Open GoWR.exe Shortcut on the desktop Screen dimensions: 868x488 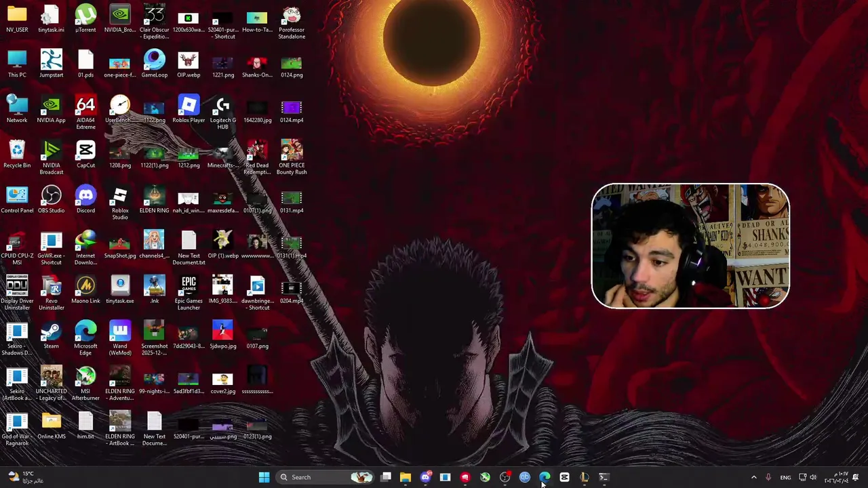(x=52, y=247)
